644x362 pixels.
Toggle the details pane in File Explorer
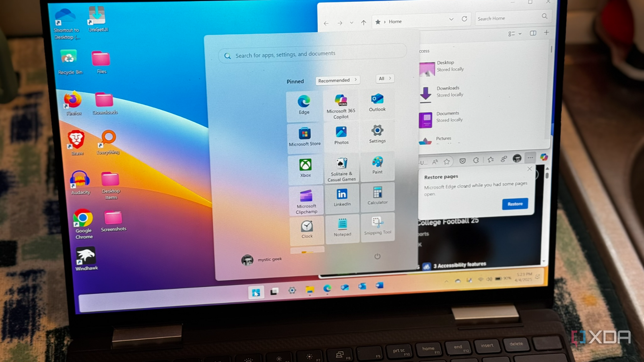pyautogui.click(x=533, y=33)
